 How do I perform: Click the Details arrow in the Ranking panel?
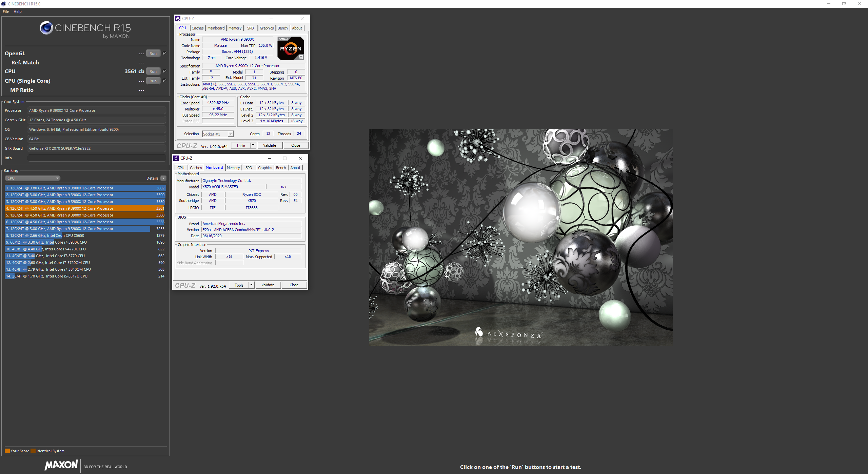point(163,178)
